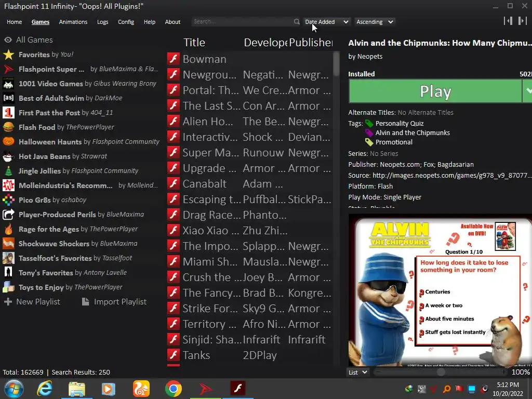Adjust the thumbnail zoom slider at 100%

(441, 372)
